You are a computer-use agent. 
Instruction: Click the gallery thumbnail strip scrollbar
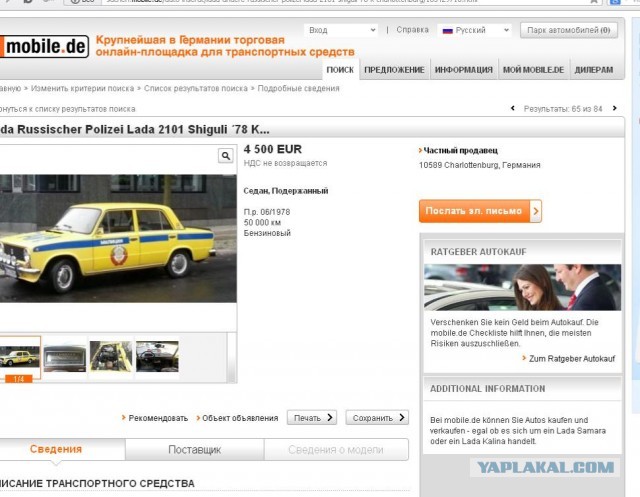231,357
